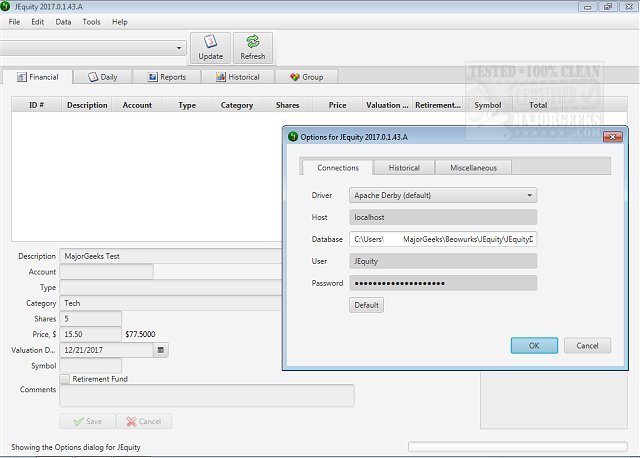Select the Miscellaneous options tab
The height and width of the screenshot is (458, 640).
click(x=474, y=168)
